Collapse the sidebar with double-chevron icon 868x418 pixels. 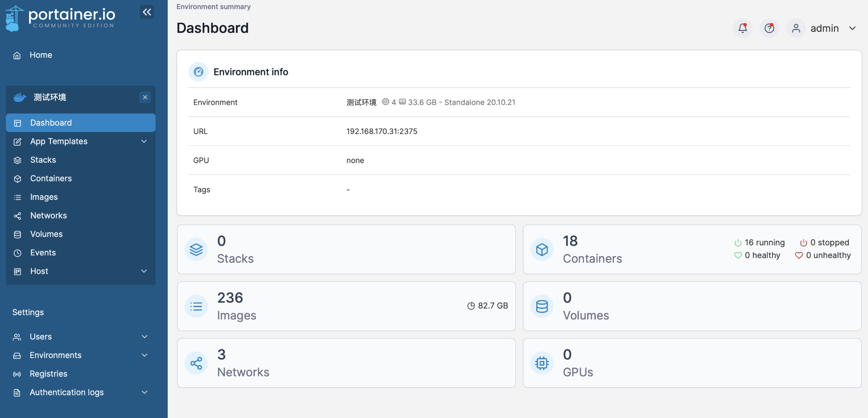point(147,12)
